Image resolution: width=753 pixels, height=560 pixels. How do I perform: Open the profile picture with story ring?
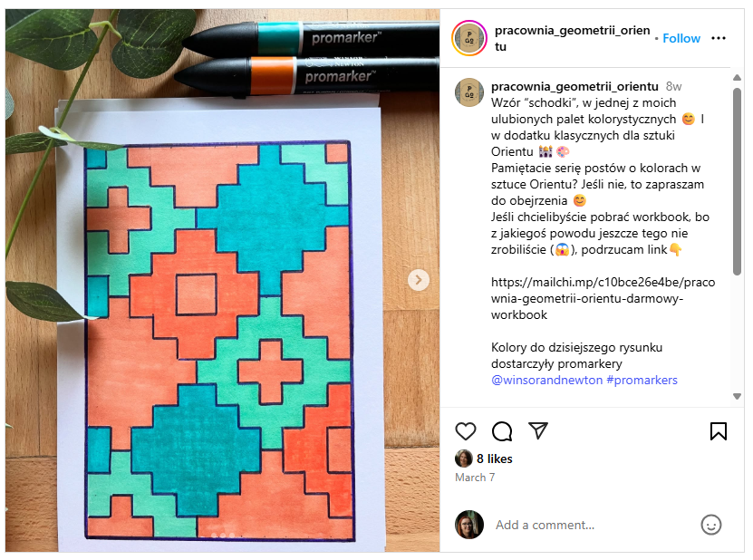pyautogui.click(x=469, y=38)
